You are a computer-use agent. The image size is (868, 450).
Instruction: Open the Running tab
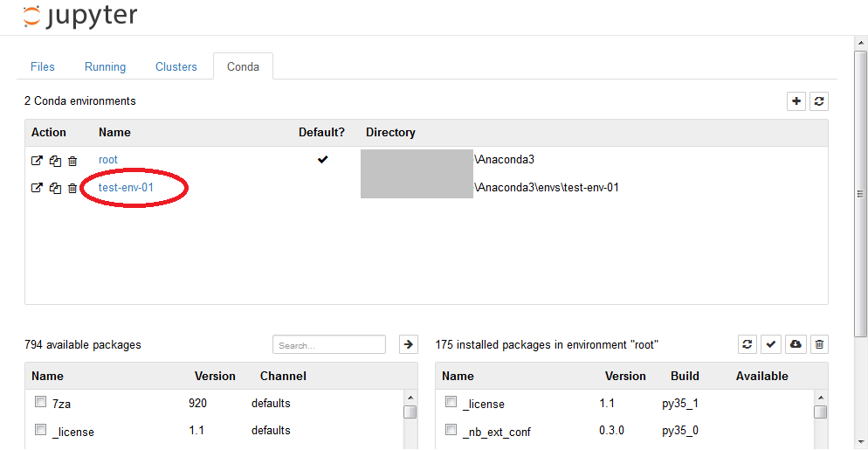(105, 67)
